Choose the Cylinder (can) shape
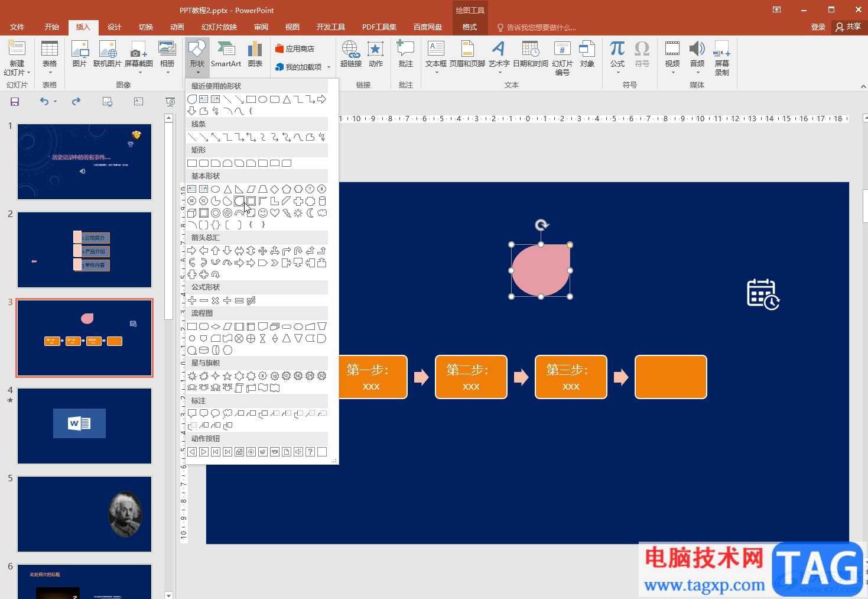 click(322, 201)
